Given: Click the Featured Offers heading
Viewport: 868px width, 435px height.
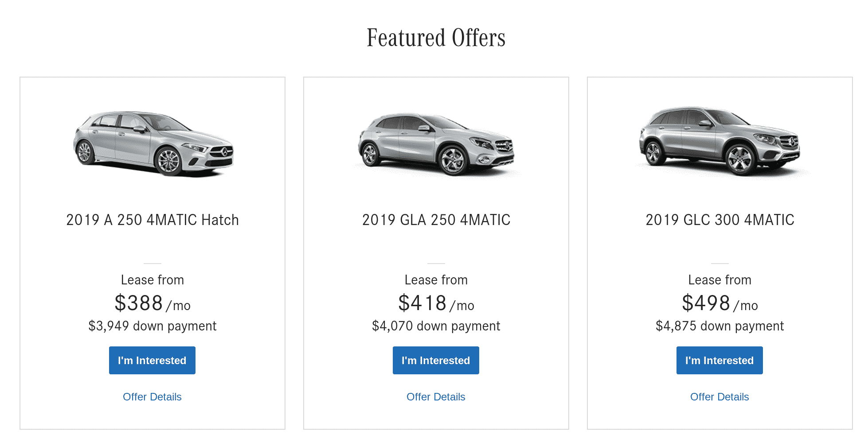Looking at the screenshot, I should (436, 38).
